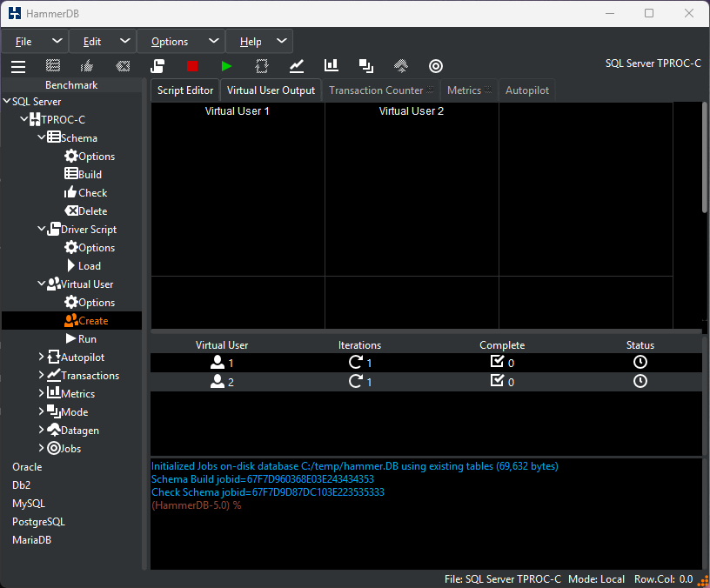Click 'Mode: Local' in the status bar
The image size is (710, 588).
596,579
